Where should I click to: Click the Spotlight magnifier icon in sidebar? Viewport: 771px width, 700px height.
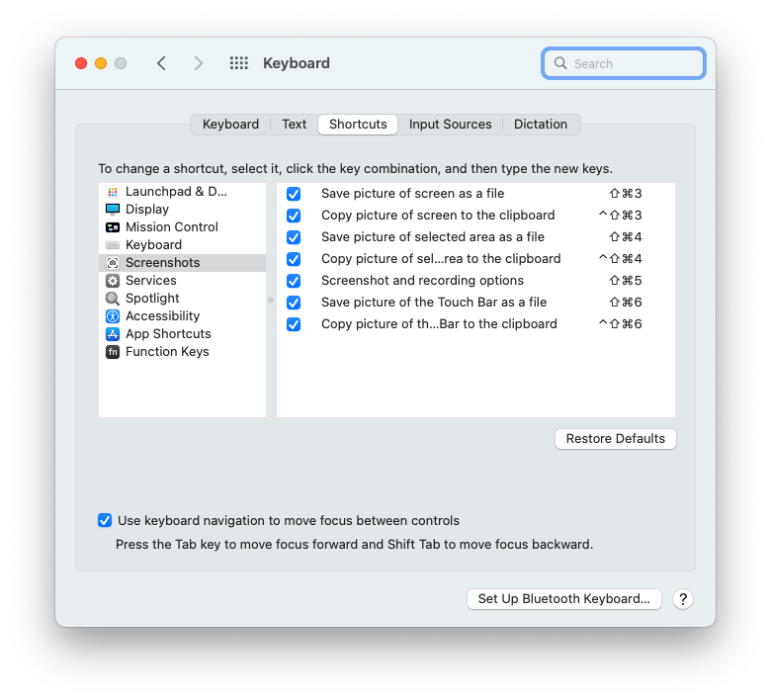tap(113, 299)
